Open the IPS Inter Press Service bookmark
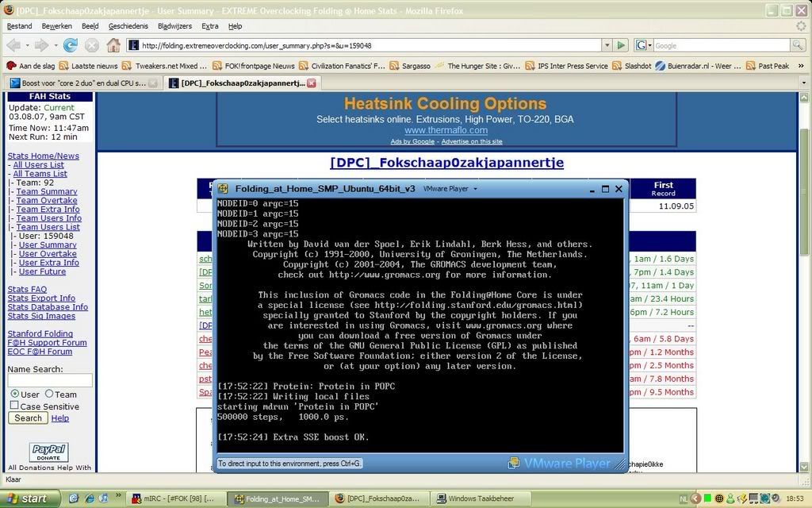The image size is (812, 508). pyautogui.click(x=567, y=66)
